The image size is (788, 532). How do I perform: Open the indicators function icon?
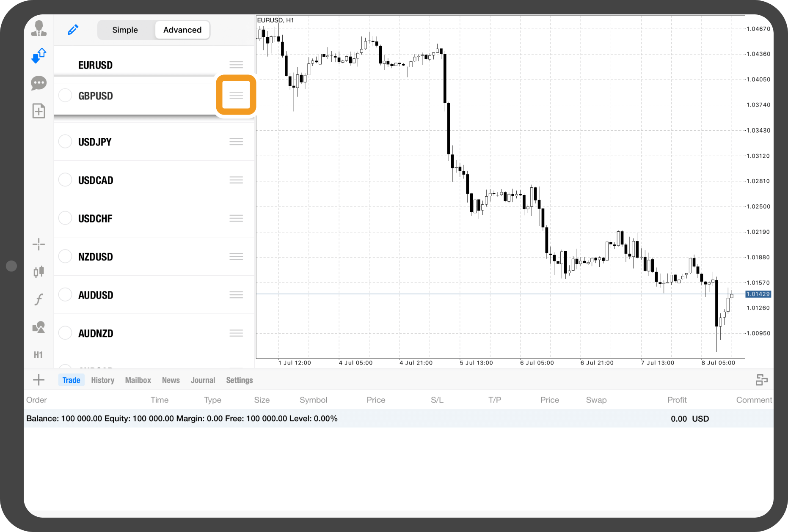point(39,299)
